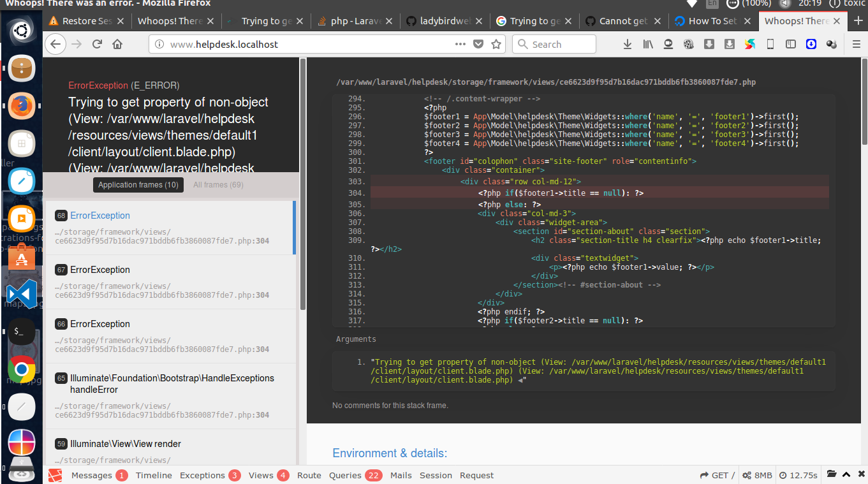Toggle the browser sidebar icon
The height and width of the screenshot is (484, 868).
[x=791, y=44]
